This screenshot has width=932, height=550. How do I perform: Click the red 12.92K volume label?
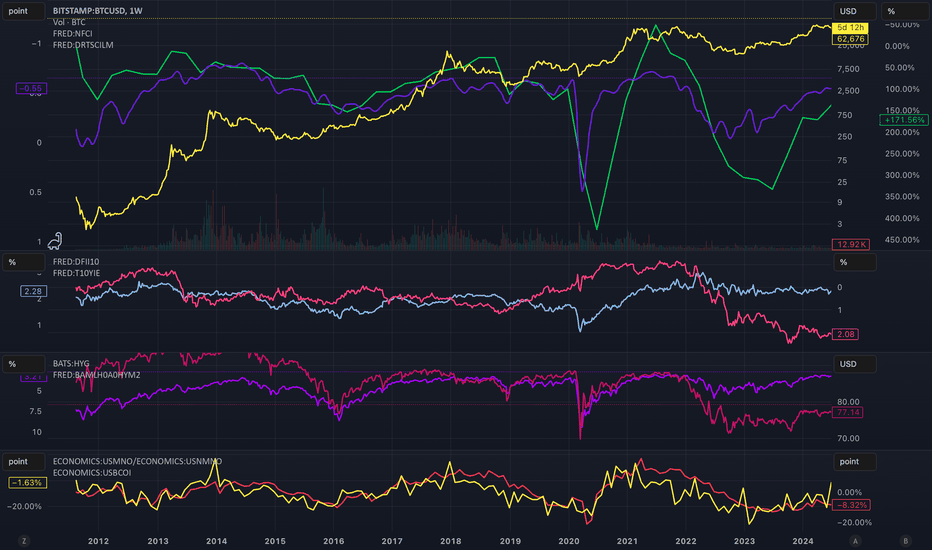click(x=851, y=244)
